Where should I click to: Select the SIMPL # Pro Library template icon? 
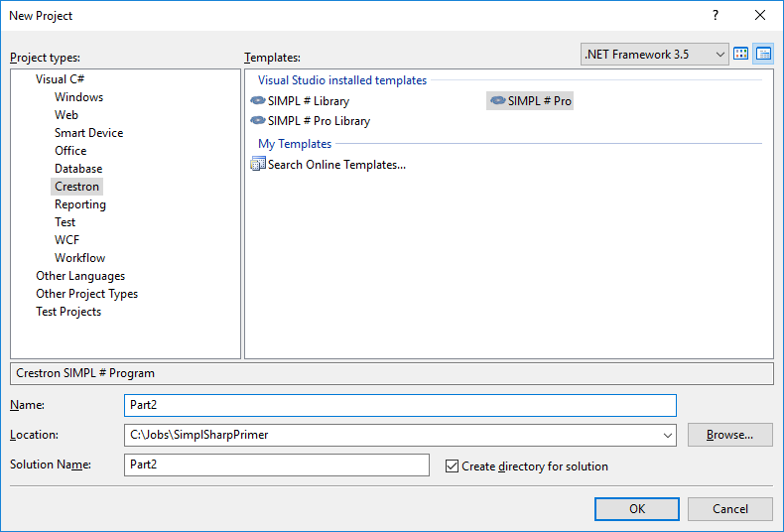(257, 120)
